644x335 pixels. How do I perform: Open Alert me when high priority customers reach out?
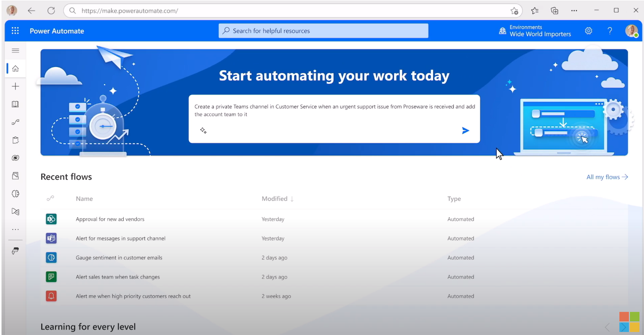pos(133,296)
